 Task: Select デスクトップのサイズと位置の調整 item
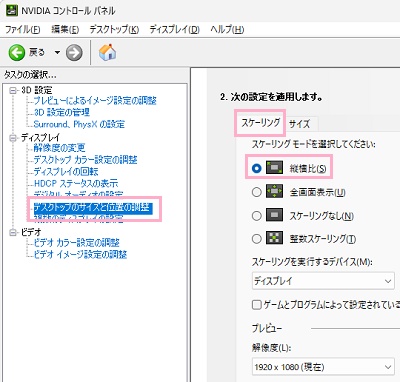pyautogui.click(x=93, y=208)
